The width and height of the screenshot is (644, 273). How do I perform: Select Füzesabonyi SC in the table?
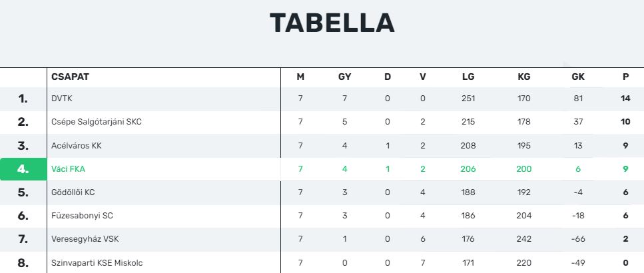[x=82, y=216]
